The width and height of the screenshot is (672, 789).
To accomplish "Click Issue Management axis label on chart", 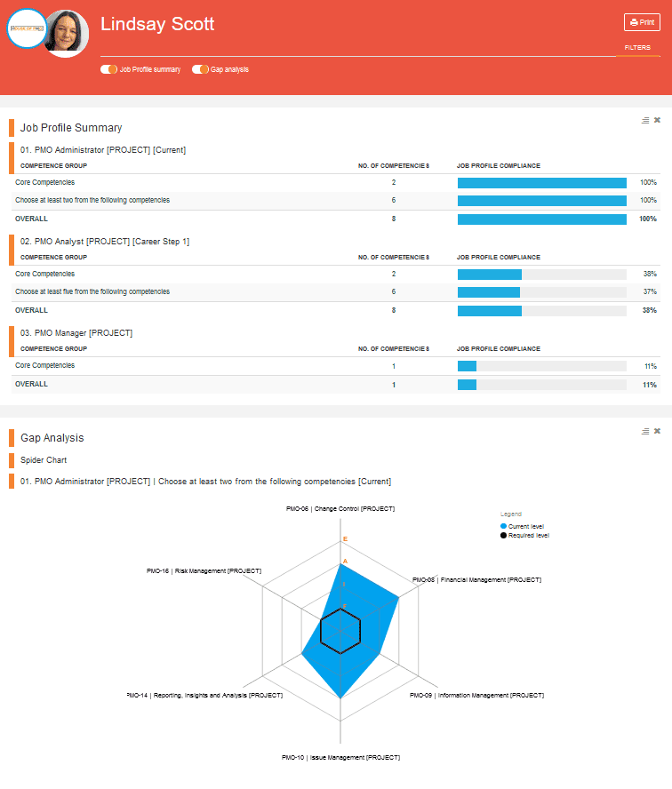I will (340, 757).
